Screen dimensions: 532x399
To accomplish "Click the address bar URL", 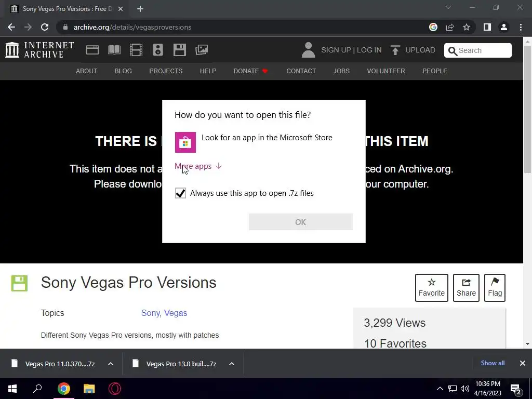I will [x=132, y=27].
